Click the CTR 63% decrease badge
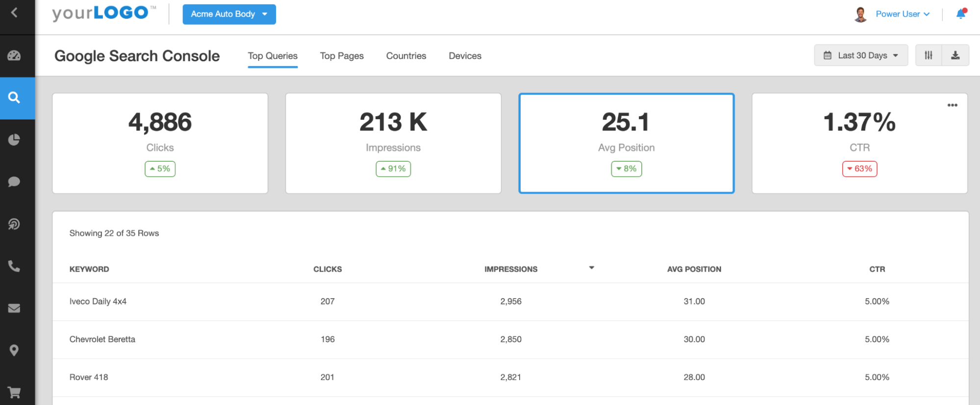This screenshot has width=980, height=405. coord(860,169)
